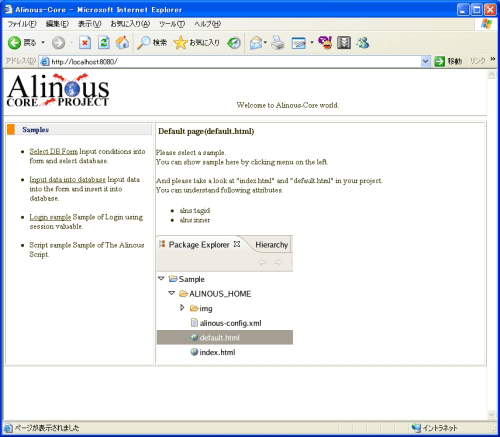Image resolution: width=500 pixels, height=437 pixels.
Task: Click the Windows flag logo icon
Action: coord(486,24)
